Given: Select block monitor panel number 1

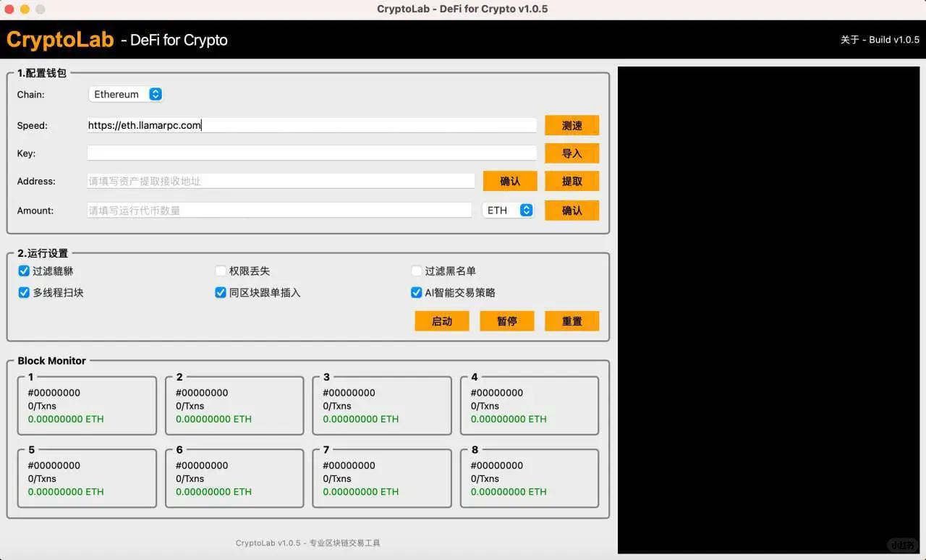Looking at the screenshot, I should click(87, 405).
